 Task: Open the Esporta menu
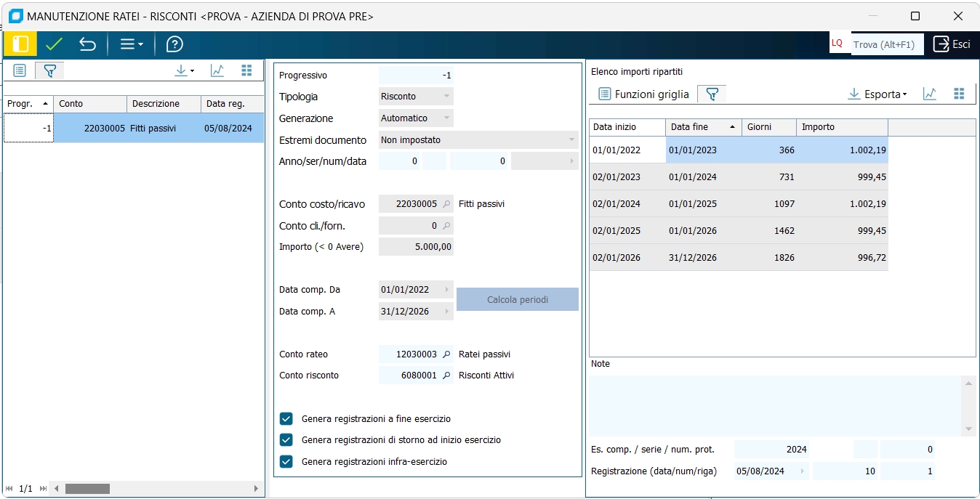[x=877, y=94]
